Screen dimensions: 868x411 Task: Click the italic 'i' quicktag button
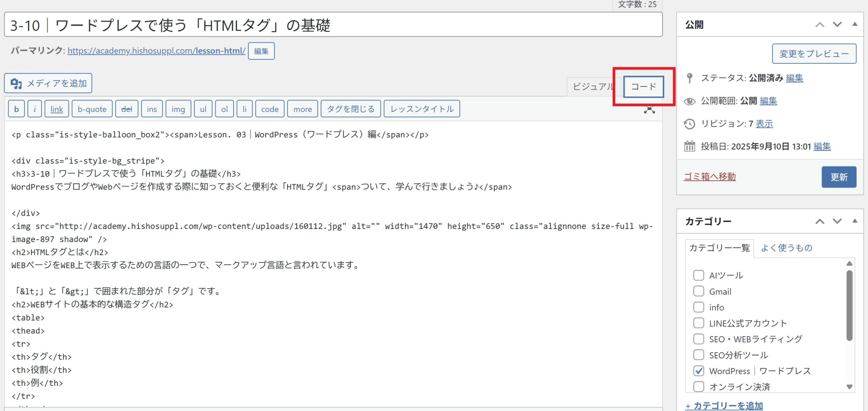point(35,109)
